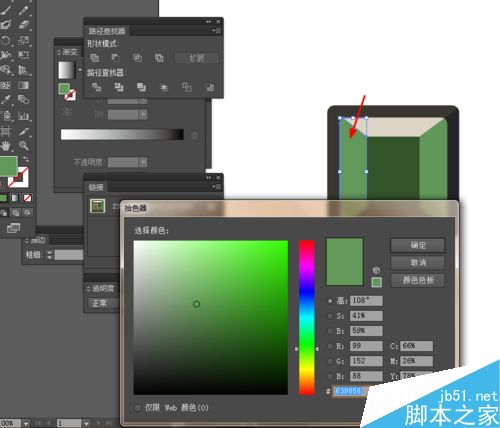Select the Gradient tool in toolbar
The height and width of the screenshot is (428, 500).
[23, 85]
